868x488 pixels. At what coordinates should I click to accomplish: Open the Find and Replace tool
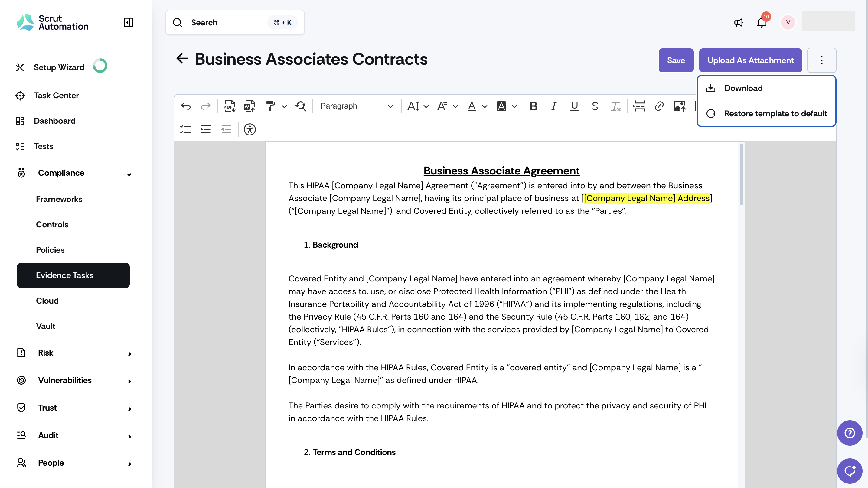(301, 106)
